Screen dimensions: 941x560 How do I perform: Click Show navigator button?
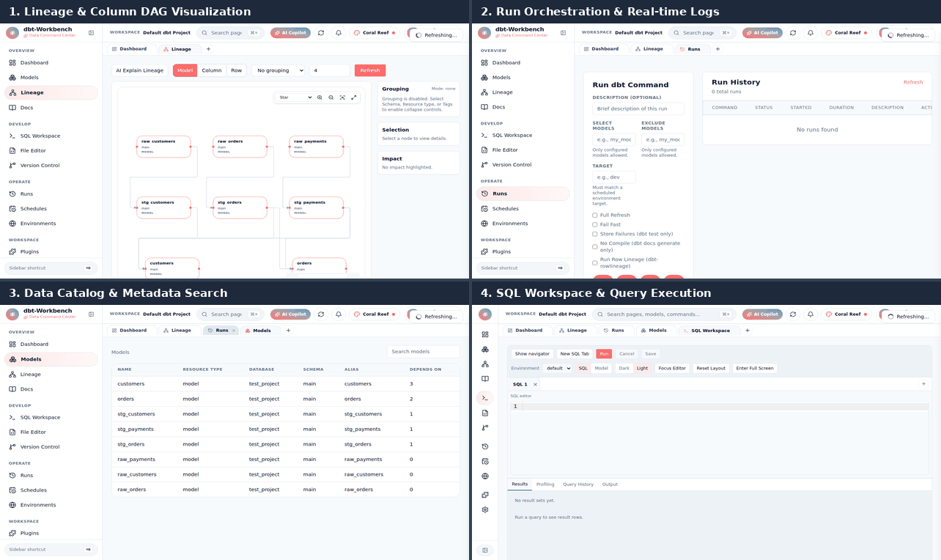(x=532, y=353)
